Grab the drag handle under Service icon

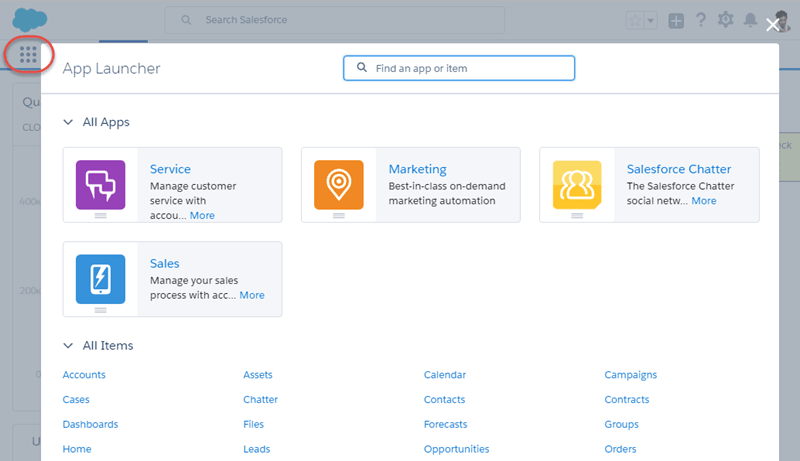click(x=101, y=216)
